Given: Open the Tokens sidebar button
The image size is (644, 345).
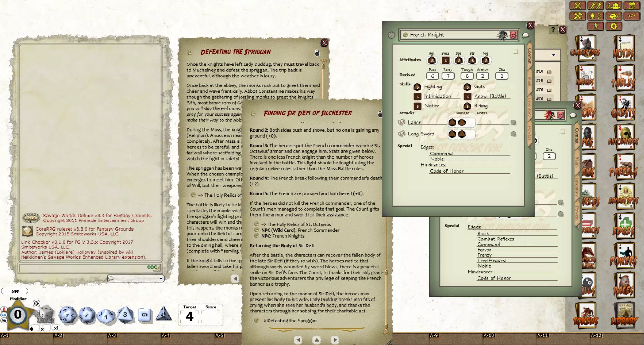Looking at the screenshot, I should pos(586,315).
